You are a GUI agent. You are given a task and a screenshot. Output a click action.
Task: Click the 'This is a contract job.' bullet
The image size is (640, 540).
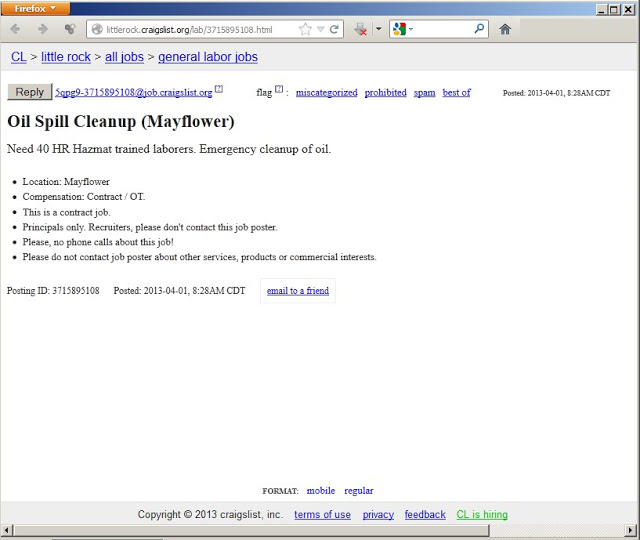click(x=67, y=212)
